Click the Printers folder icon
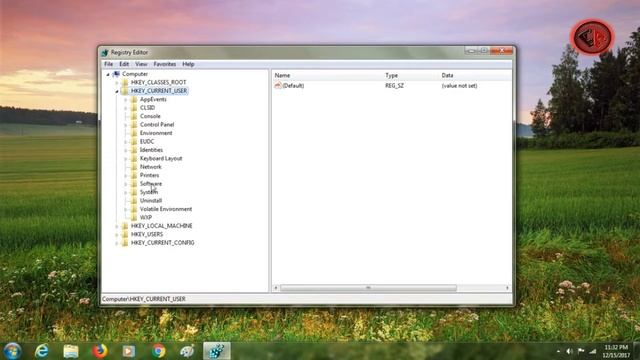 click(x=134, y=175)
